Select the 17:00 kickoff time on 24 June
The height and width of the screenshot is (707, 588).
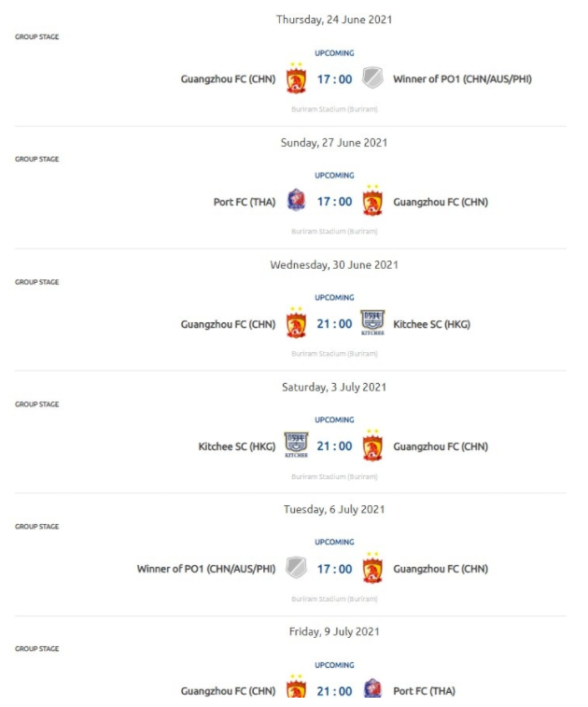click(334, 79)
